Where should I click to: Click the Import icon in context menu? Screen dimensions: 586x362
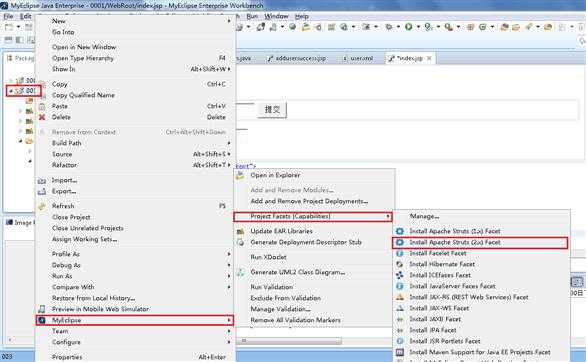click(42, 180)
